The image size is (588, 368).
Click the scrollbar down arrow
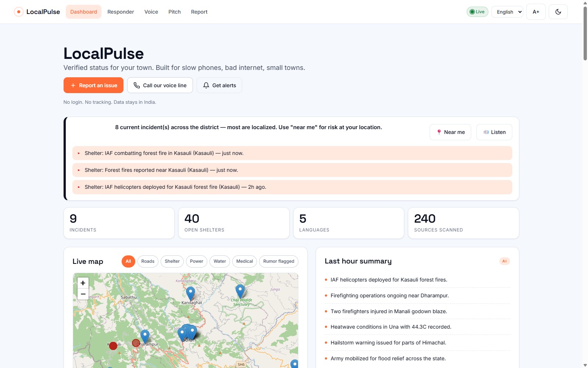click(x=585, y=365)
